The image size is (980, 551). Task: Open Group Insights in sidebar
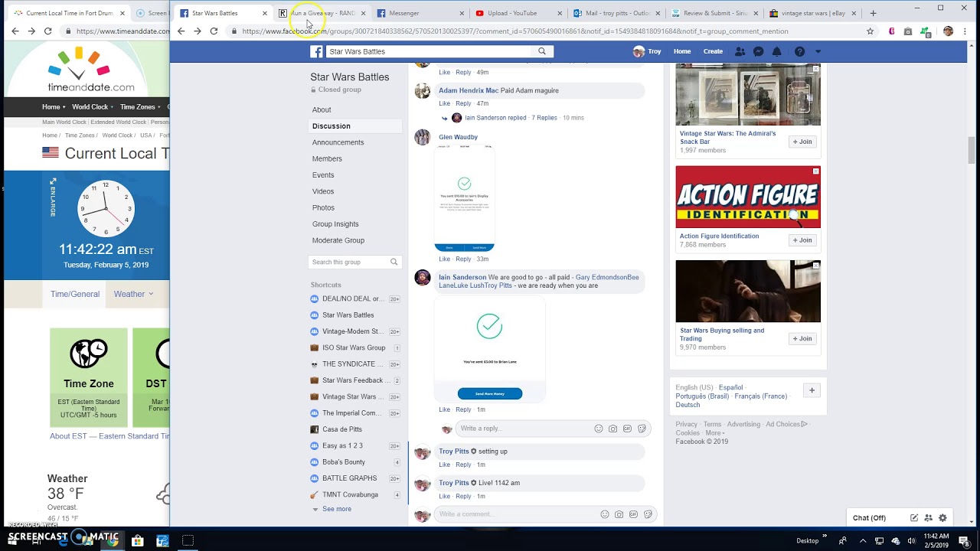coord(335,224)
